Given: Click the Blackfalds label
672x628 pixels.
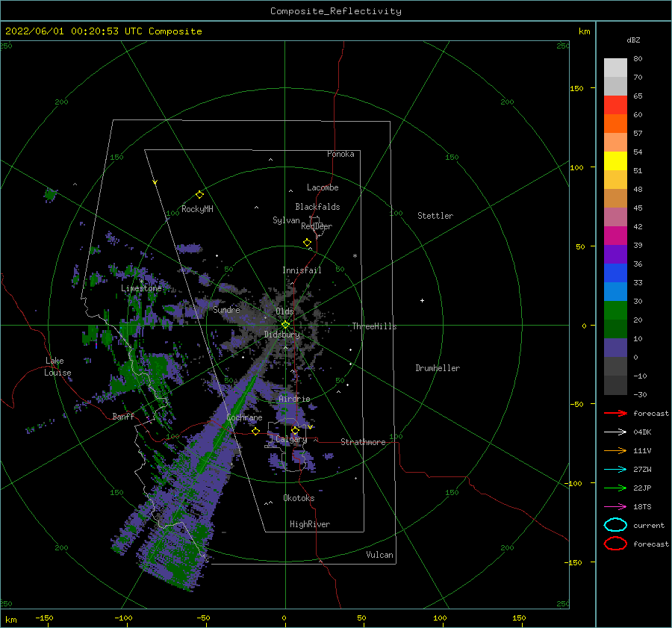Looking at the screenshot, I should tap(317, 207).
